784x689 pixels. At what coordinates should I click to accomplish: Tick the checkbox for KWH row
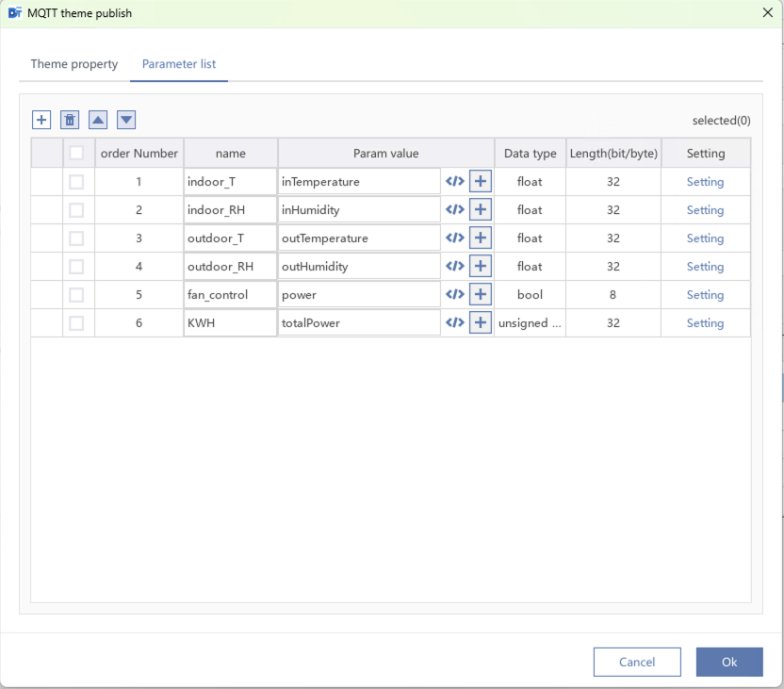coord(76,323)
